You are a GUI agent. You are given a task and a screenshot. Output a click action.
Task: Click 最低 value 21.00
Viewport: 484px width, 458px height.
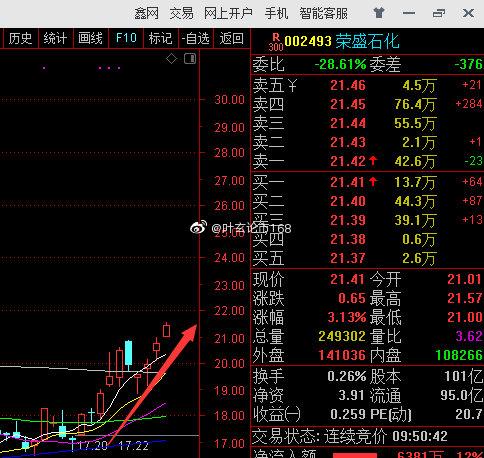465,317
